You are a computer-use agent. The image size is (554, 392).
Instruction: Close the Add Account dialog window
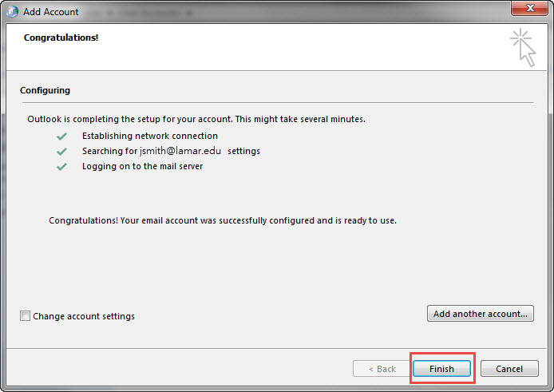(x=529, y=10)
